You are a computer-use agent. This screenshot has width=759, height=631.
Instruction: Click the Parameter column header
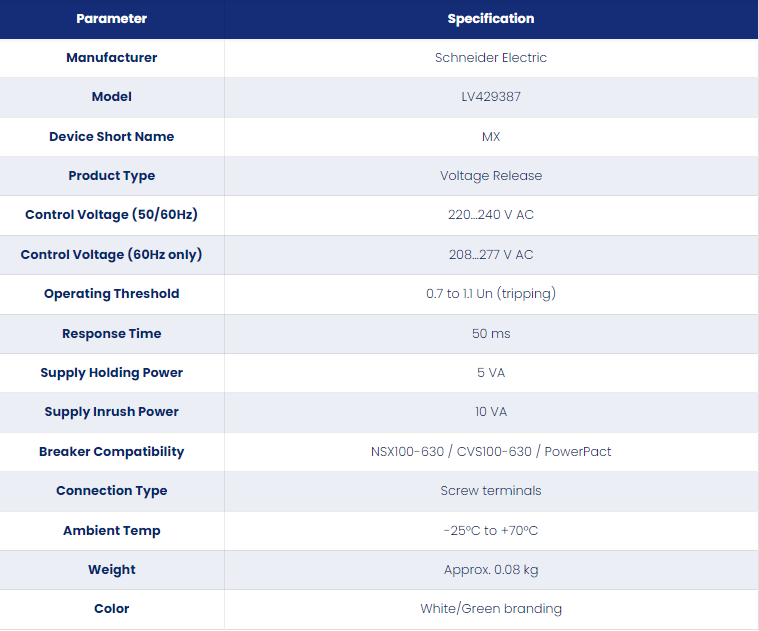coord(111,18)
